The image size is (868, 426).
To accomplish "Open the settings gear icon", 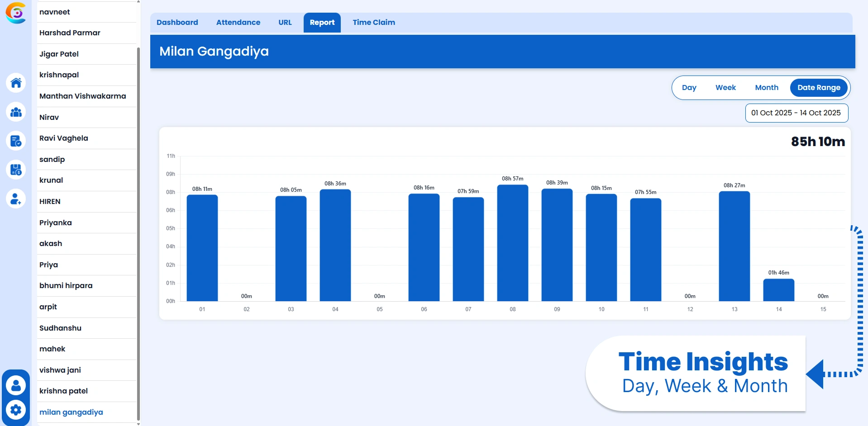I will coord(16,410).
